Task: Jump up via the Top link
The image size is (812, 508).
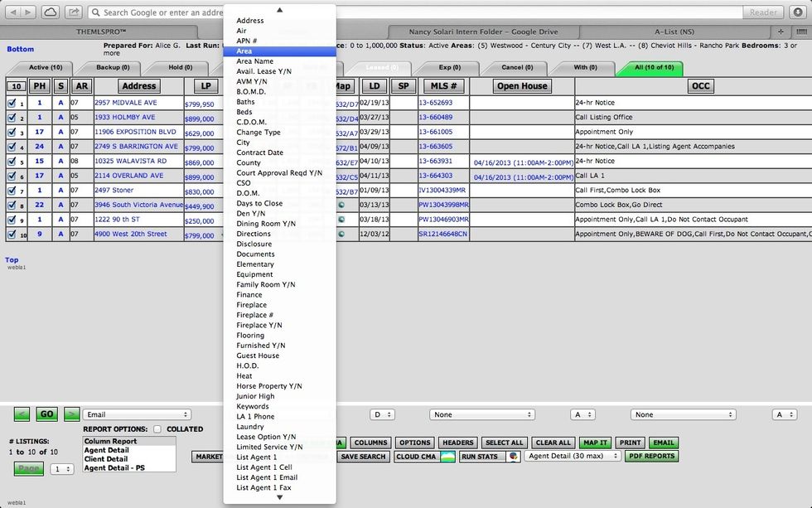Action: coord(12,260)
